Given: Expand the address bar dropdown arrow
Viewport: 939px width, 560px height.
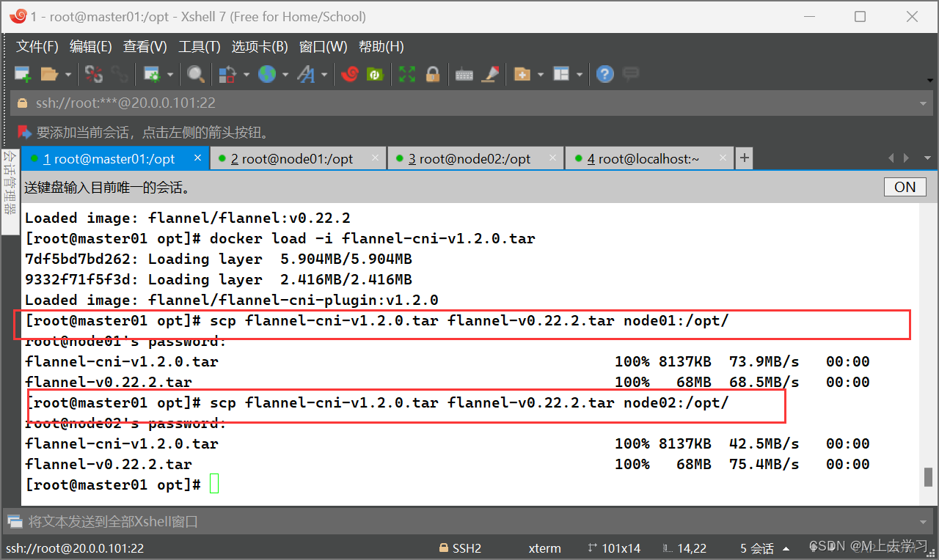Looking at the screenshot, I should coord(923,104).
